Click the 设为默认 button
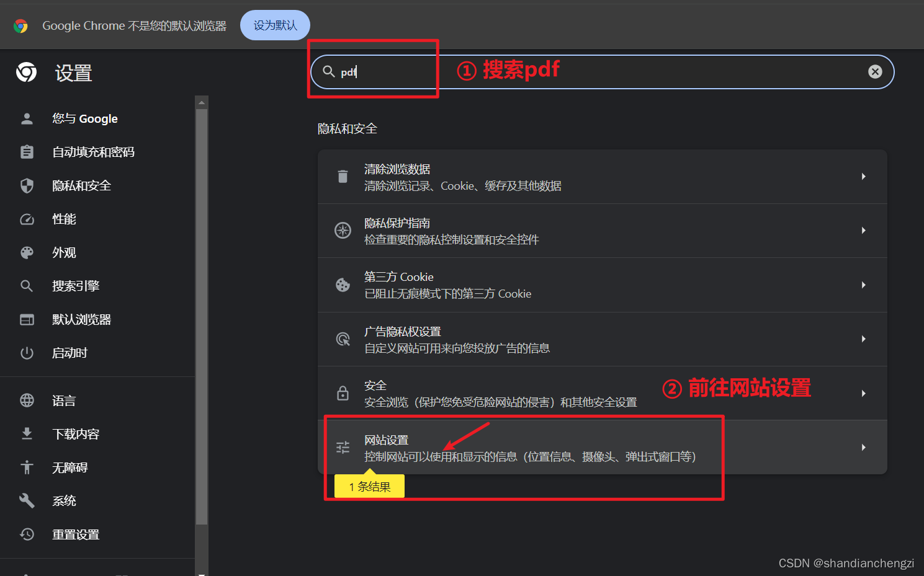The height and width of the screenshot is (576, 924). (275, 25)
